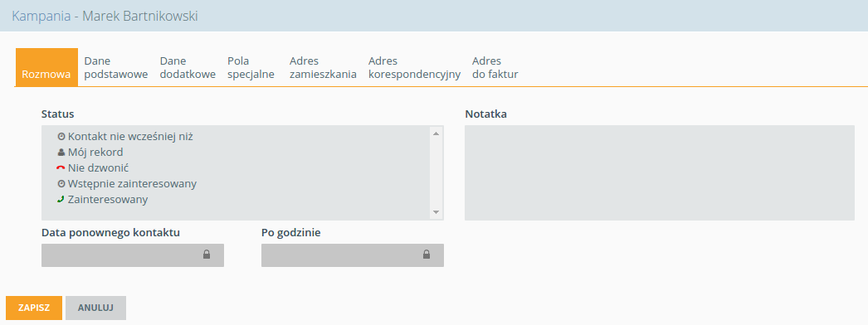The height and width of the screenshot is (325, 868).
Task: Click the lock icon in Po godzinie field
Action: [x=427, y=255]
